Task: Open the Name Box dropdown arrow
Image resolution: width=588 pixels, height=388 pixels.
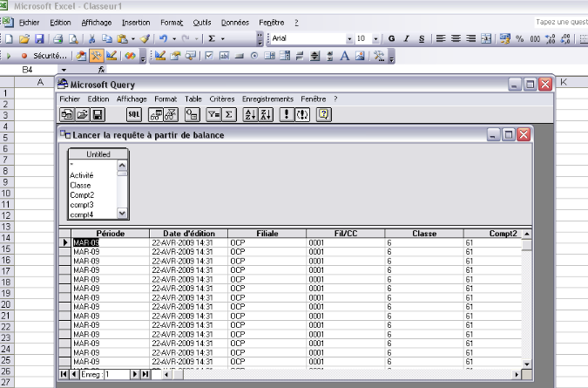Action: tap(64, 69)
